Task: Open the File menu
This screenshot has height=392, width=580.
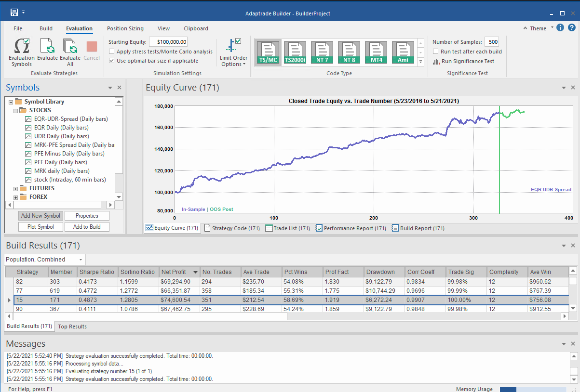Action: tap(18, 28)
